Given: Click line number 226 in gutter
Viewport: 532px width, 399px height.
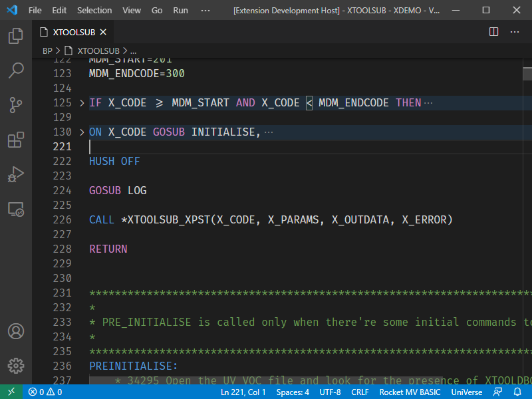Looking at the screenshot, I should pyautogui.click(x=62, y=219).
